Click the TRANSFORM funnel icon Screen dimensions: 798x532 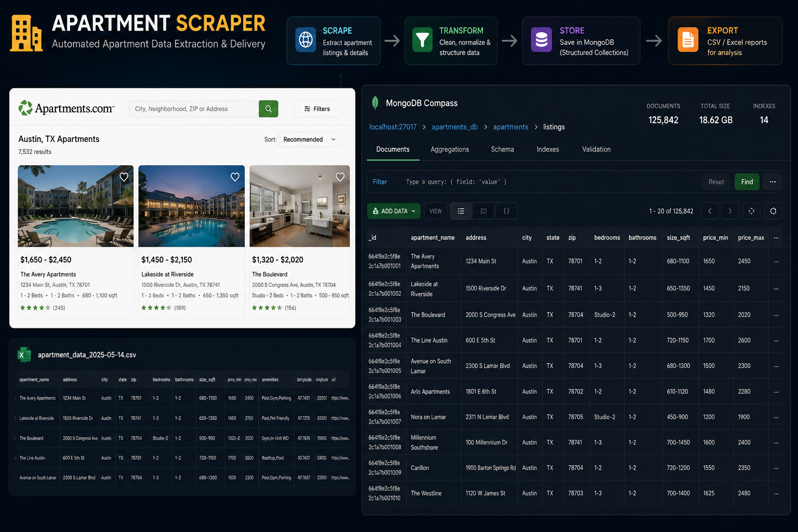[x=423, y=39]
